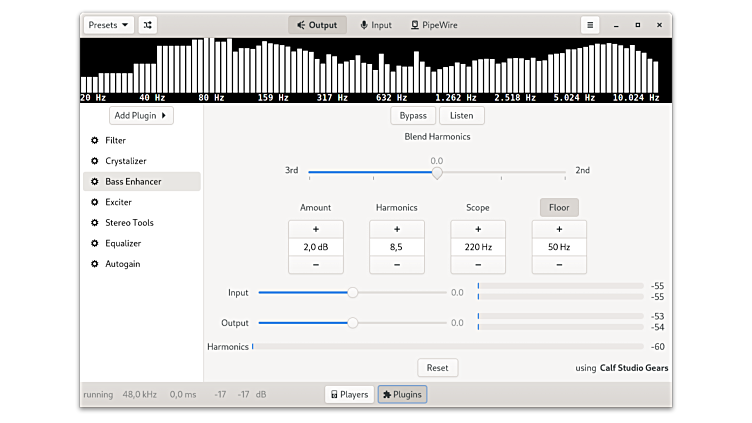752x423 pixels.
Task: Toggle the Listen button
Action: click(462, 116)
